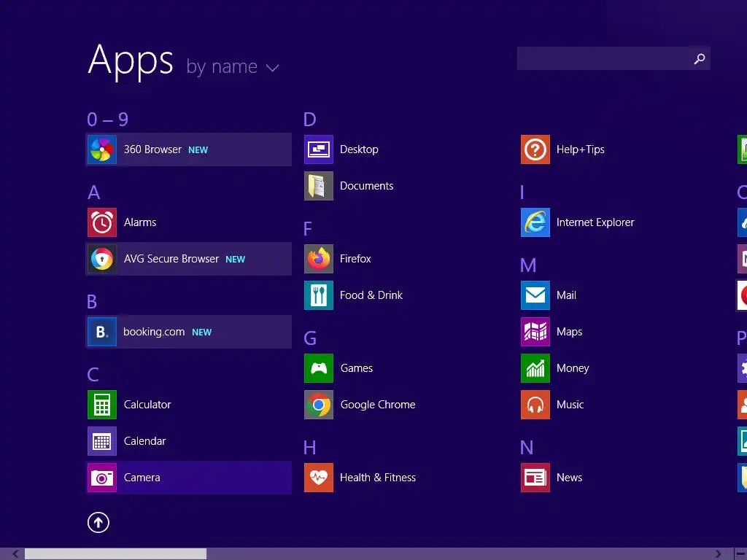Click the 'AVG Secure Browser' label text
The image size is (747, 560).
click(x=171, y=259)
